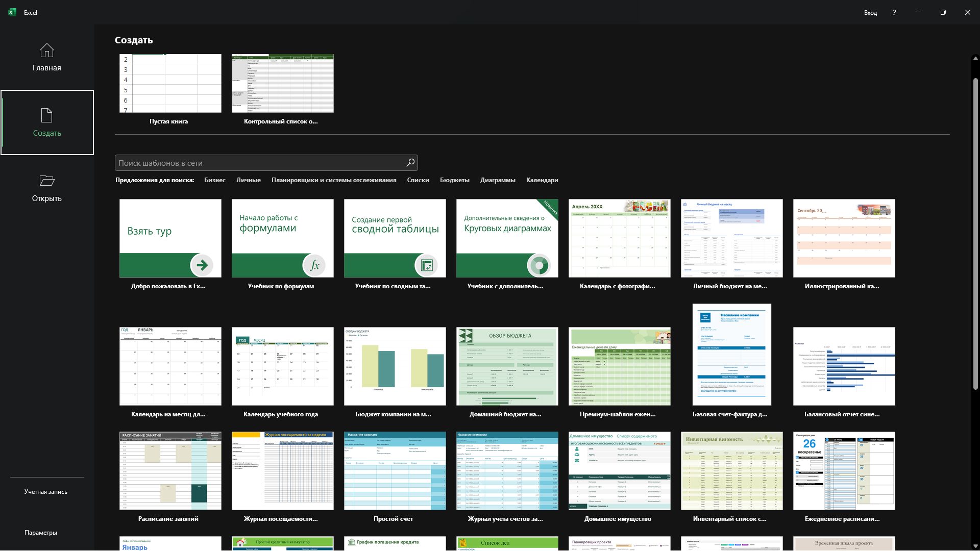980x551 pixels.
Task: Click the Excel logo in title bar
Action: (x=12, y=12)
